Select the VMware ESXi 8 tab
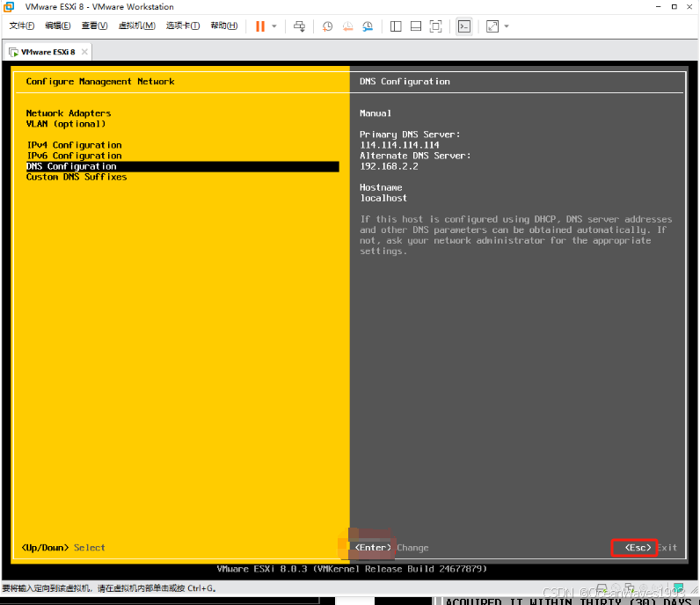The image size is (700, 605). [47, 52]
